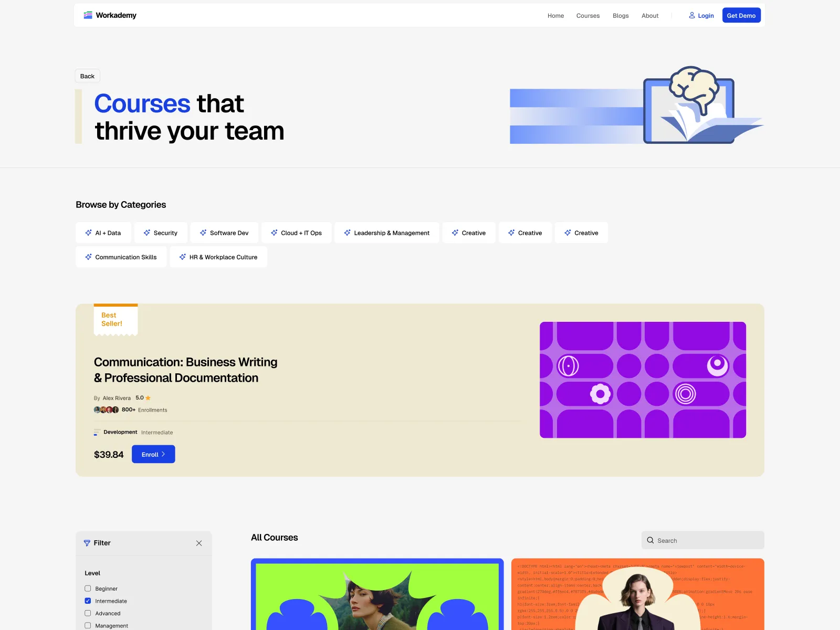Enroll in the Business Writing course
This screenshot has height=630, width=840.
tap(153, 454)
